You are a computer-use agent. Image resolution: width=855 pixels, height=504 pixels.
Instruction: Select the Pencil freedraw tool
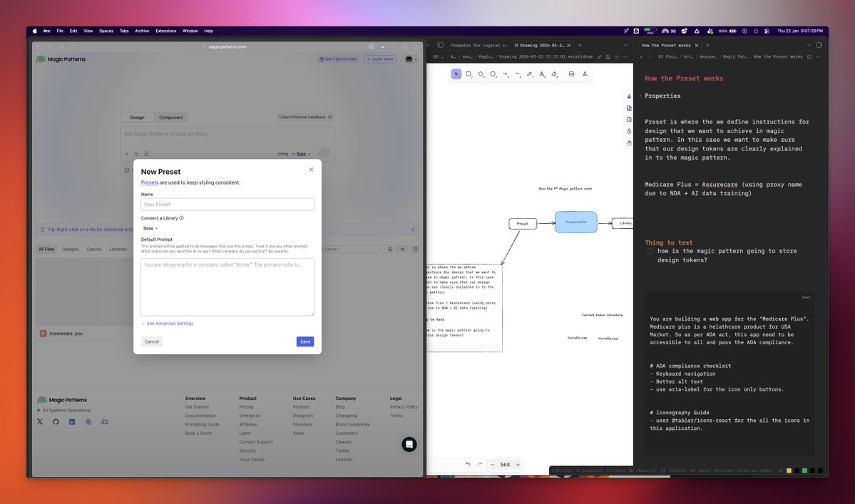click(529, 74)
